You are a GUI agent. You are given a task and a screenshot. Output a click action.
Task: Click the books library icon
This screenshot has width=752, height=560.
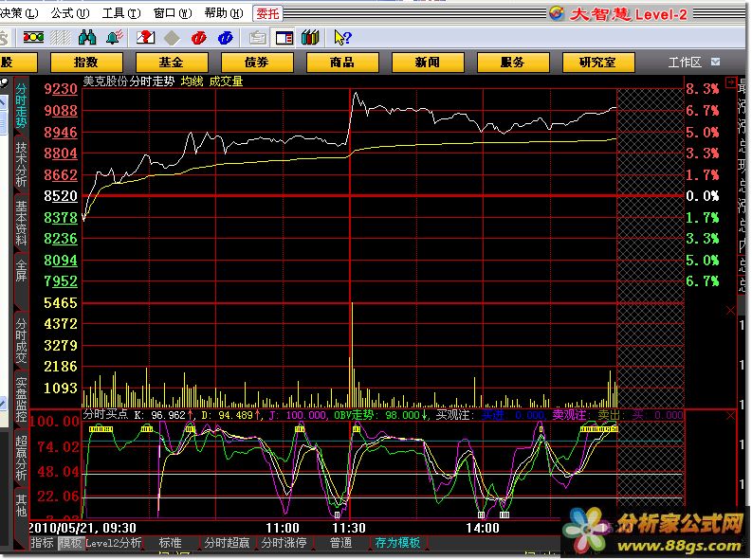point(309,38)
